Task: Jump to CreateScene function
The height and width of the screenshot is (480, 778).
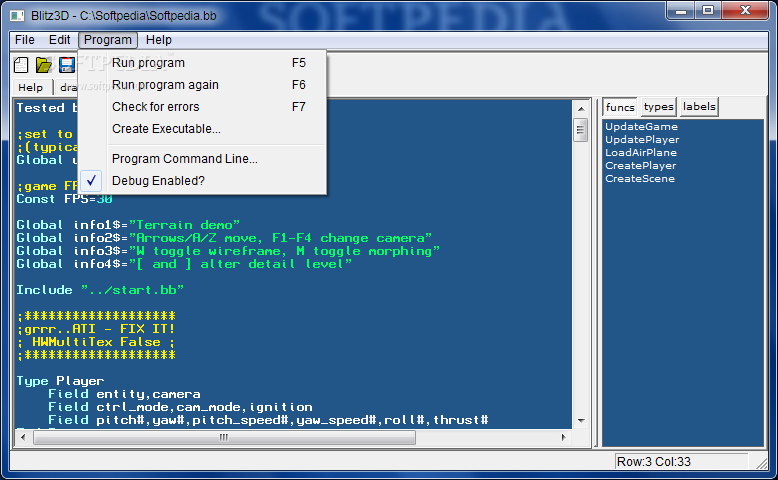Action: (640, 178)
